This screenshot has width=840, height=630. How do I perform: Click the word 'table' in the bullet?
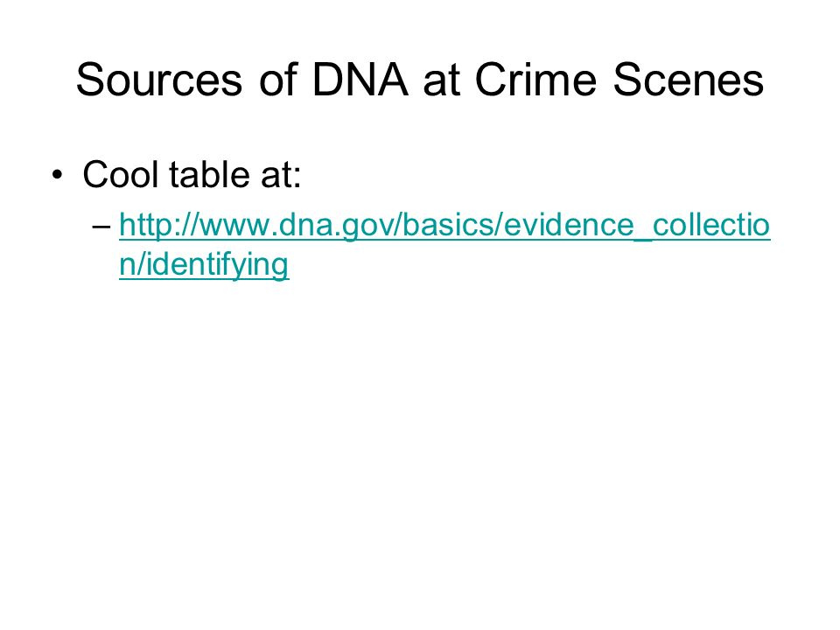(x=209, y=175)
